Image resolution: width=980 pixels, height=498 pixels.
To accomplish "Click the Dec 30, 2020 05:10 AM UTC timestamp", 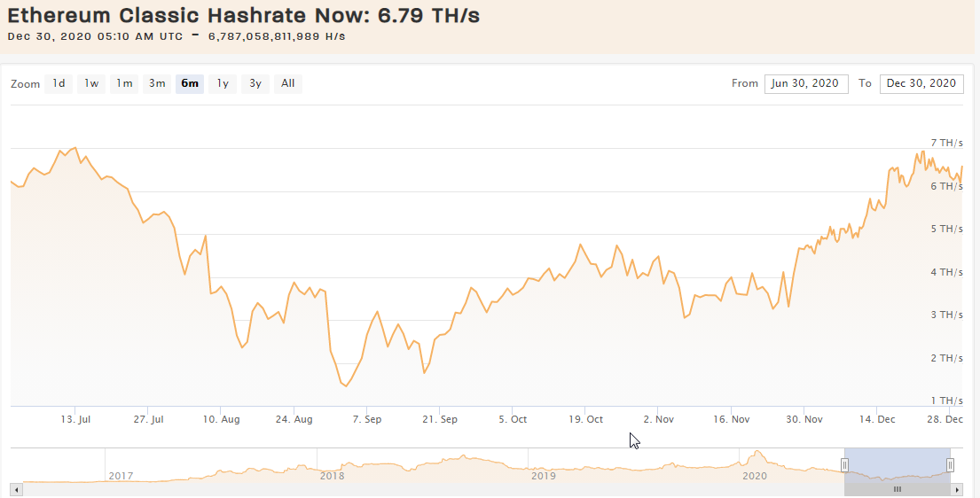I will (x=95, y=36).
